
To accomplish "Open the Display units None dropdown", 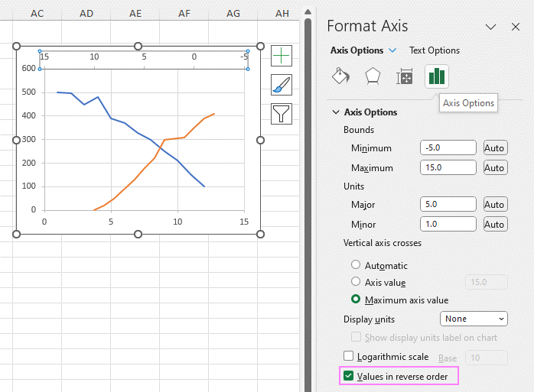I will coord(474,319).
